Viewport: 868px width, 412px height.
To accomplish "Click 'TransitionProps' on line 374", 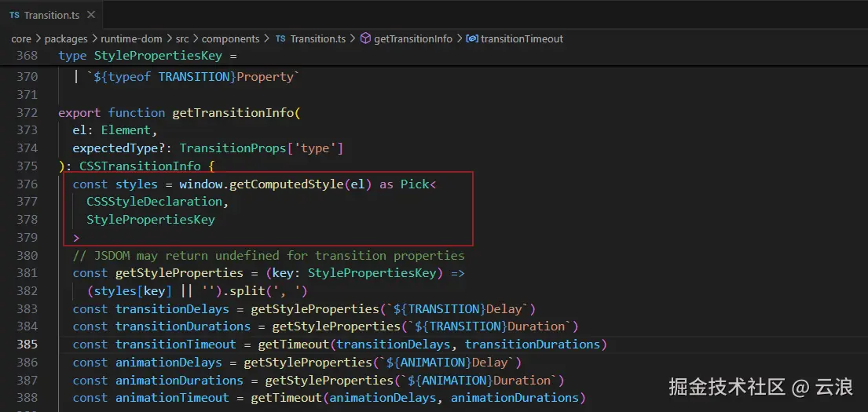I will coord(233,148).
